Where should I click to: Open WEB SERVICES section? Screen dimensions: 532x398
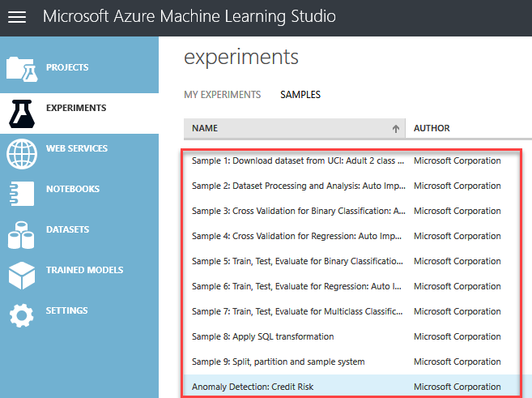pos(77,148)
